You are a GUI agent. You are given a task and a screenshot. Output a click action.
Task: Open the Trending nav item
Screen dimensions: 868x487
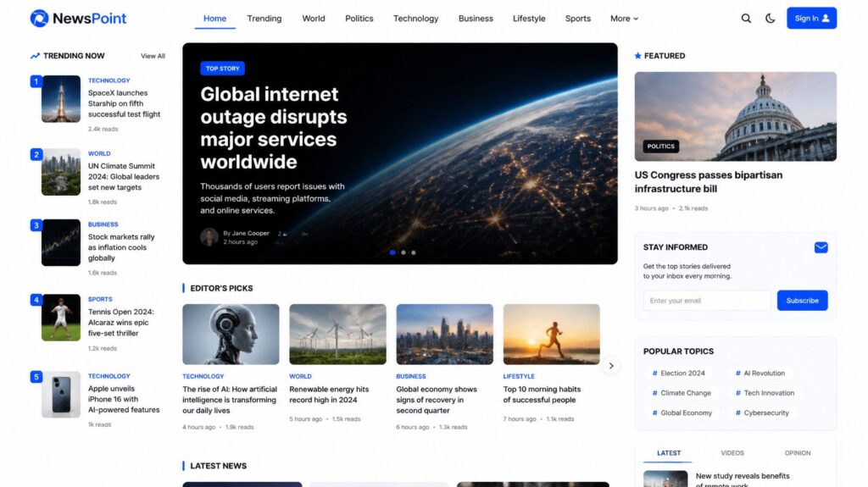pyautogui.click(x=264, y=19)
